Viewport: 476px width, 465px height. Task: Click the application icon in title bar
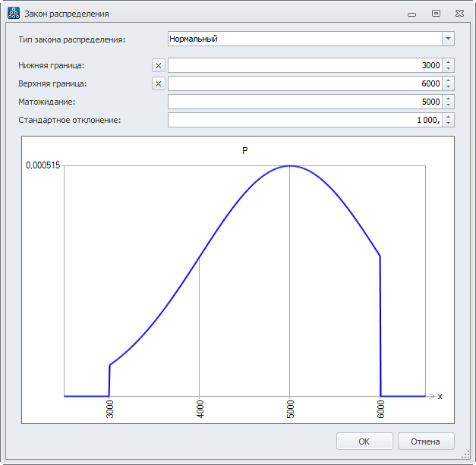pyautogui.click(x=14, y=13)
